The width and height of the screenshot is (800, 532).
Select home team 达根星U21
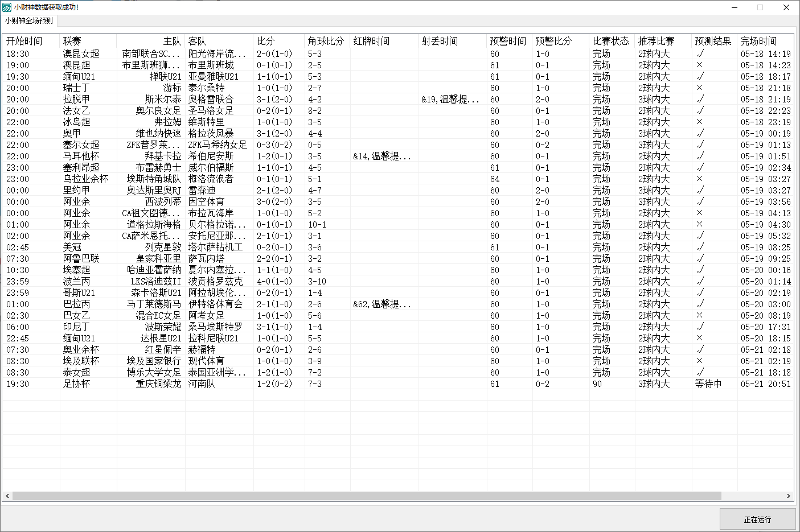click(161, 338)
